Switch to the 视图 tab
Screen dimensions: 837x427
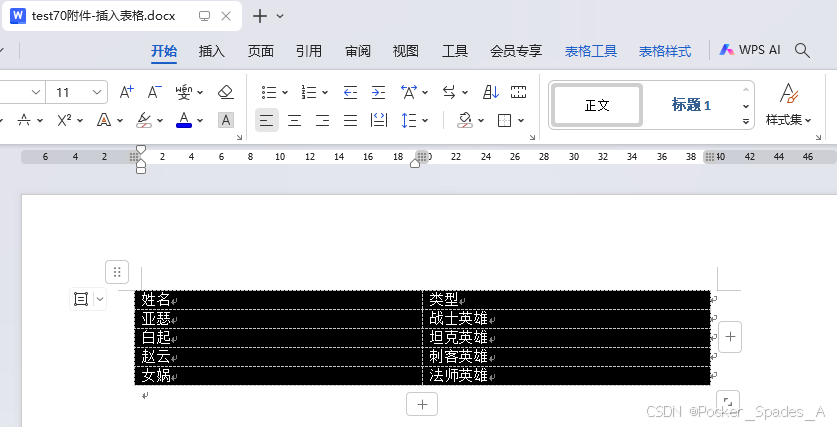[x=406, y=51]
